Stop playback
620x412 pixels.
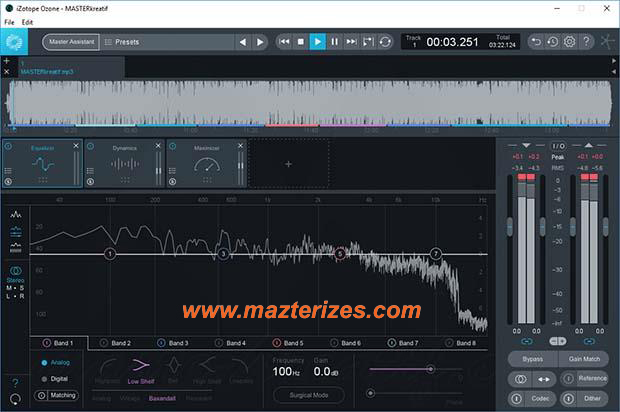(301, 42)
